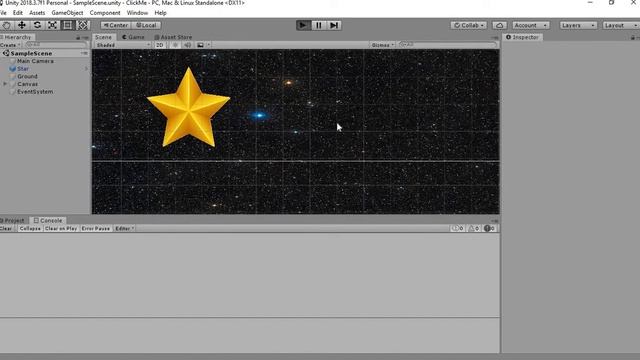
Task: Toggle 2D view mode
Action: [x=160, y=45]
